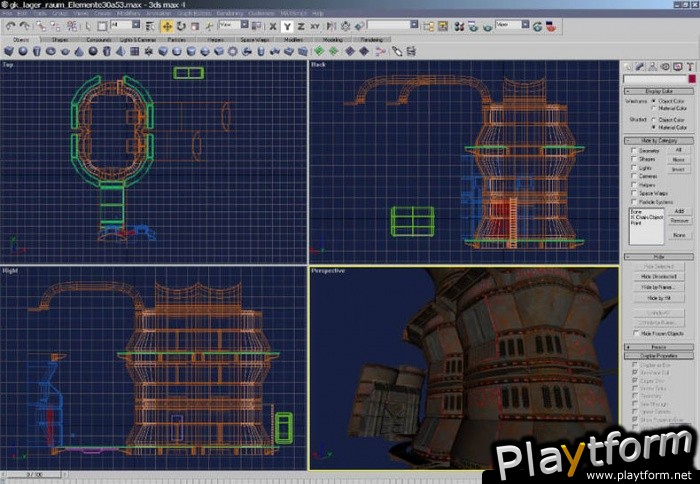Select the Move transform tool
Image resolution: width=700 pixels, height=484 pixels.
167,25
